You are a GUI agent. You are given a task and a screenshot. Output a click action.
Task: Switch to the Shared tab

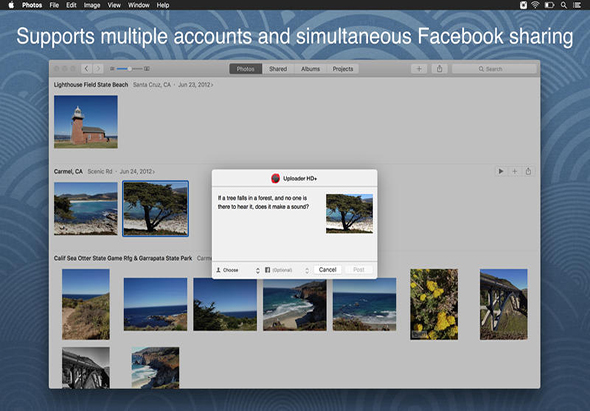pos(278,69)
